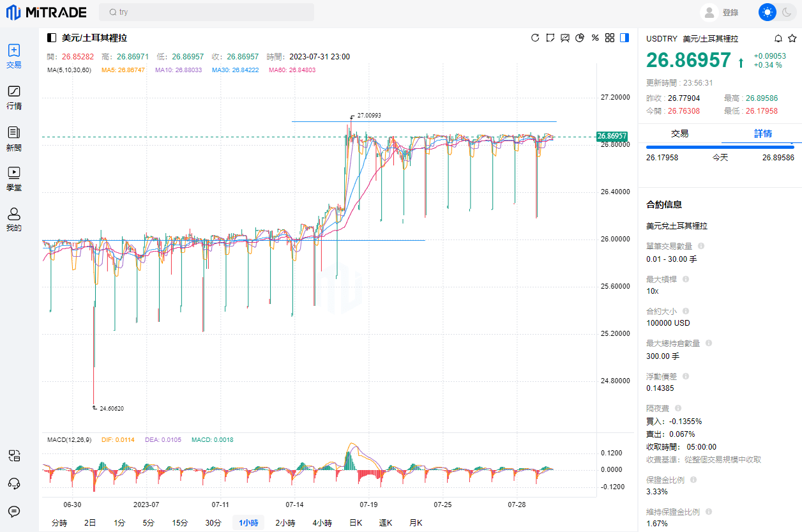This screenshot has height=532, width=802.
Task: Toggle the right side panel icon
Action: pos(624,38)
